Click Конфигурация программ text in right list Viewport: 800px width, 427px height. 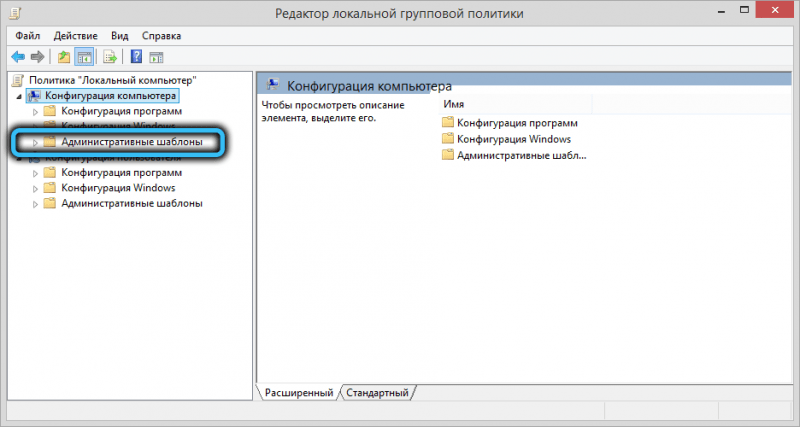point(517,122)
